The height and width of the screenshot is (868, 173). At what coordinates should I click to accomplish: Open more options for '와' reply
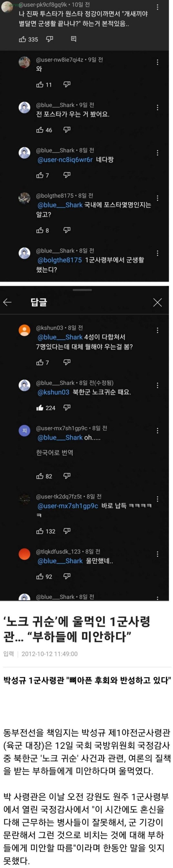157,62
